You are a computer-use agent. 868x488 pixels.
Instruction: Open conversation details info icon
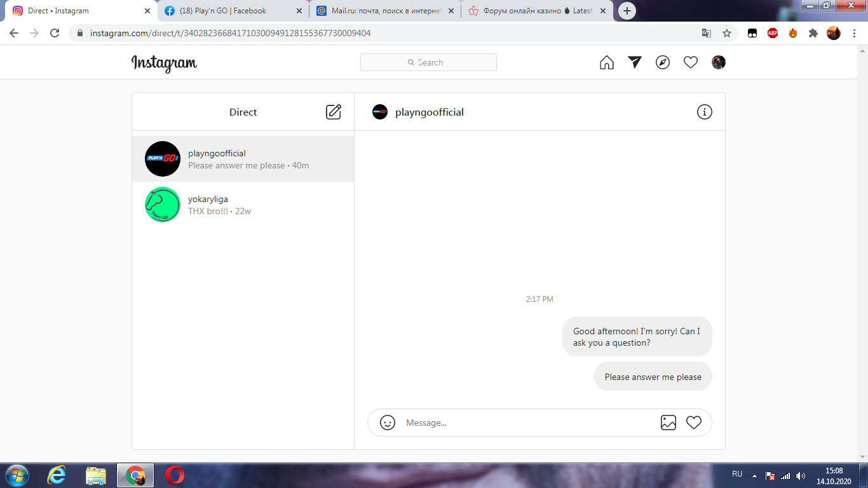click(705, 112)
